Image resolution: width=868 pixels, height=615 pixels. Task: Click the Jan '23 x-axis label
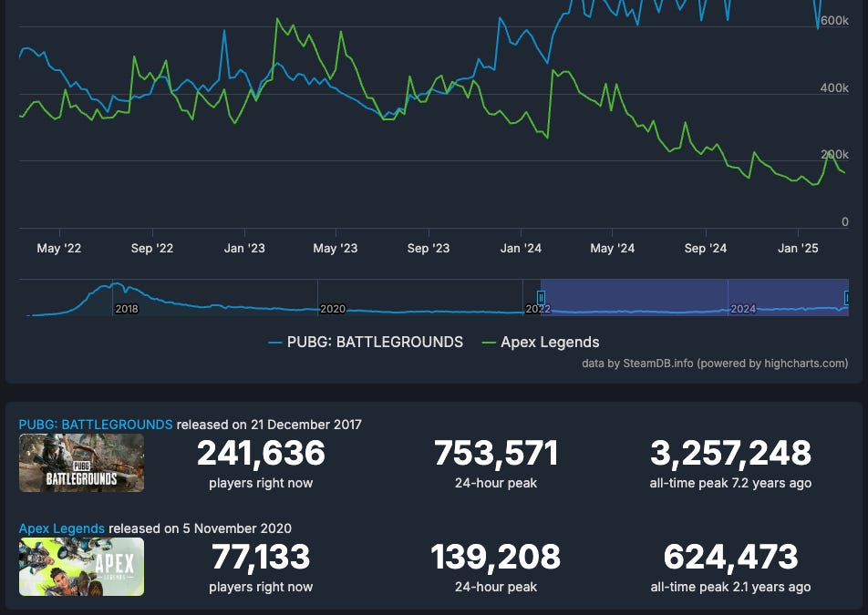click(244, 249)
